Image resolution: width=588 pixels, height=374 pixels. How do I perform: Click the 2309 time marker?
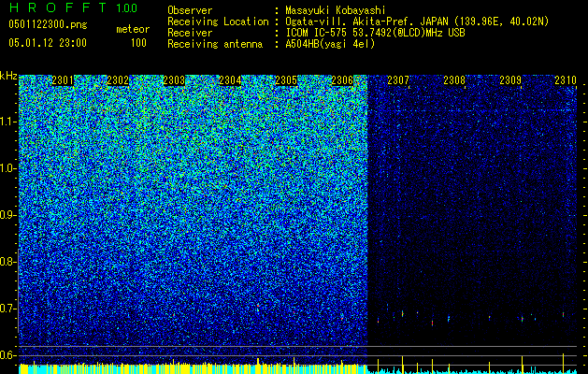(x=510, y=80)
